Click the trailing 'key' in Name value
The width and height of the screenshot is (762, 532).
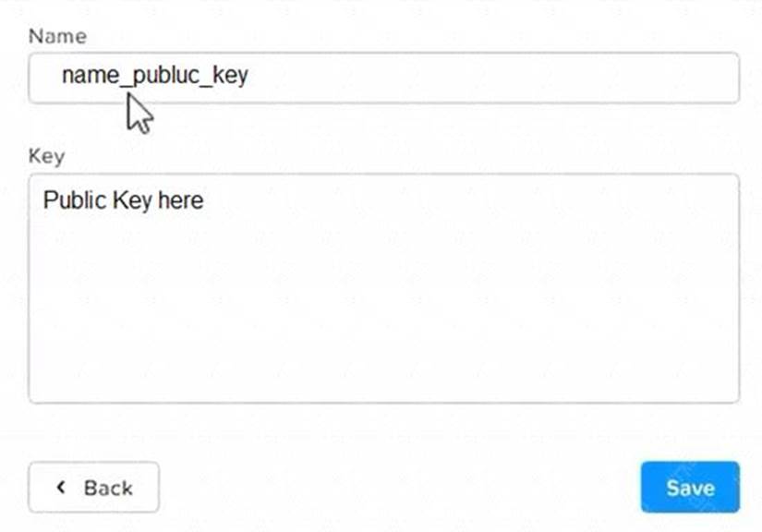point(231,76)
